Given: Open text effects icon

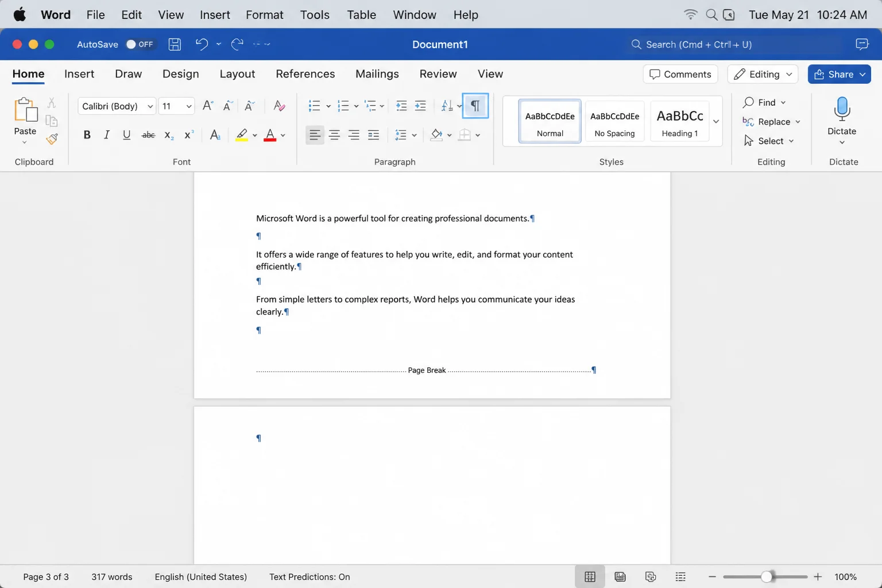Looking at the screenshot, I should 215,135.
